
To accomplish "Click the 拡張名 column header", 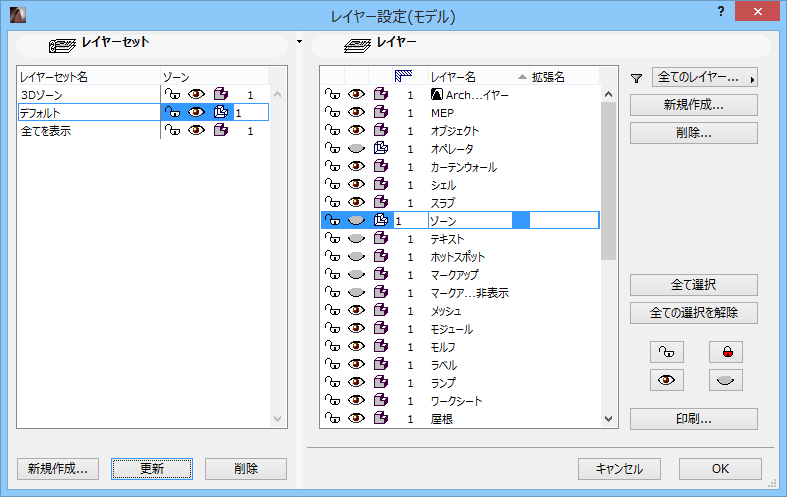I will pyautogui.click(x=564, y=76).
